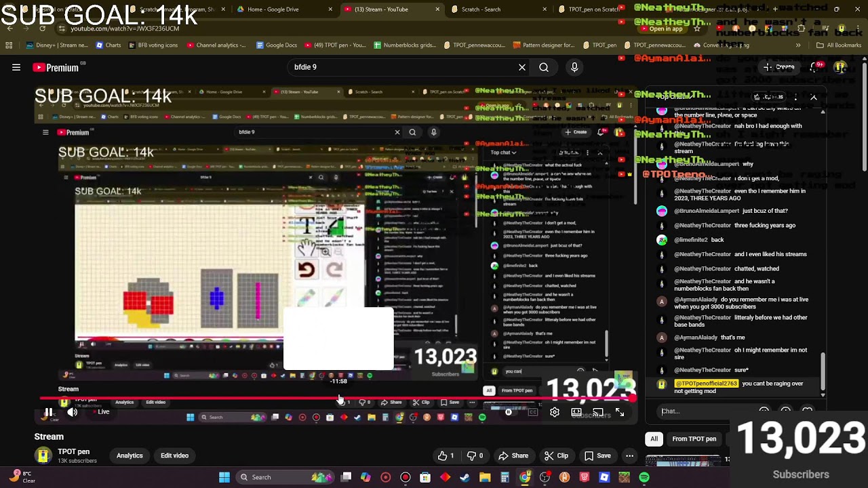Select the All chip filter
This screenshot has height=488, width=868.
(654, 439)
